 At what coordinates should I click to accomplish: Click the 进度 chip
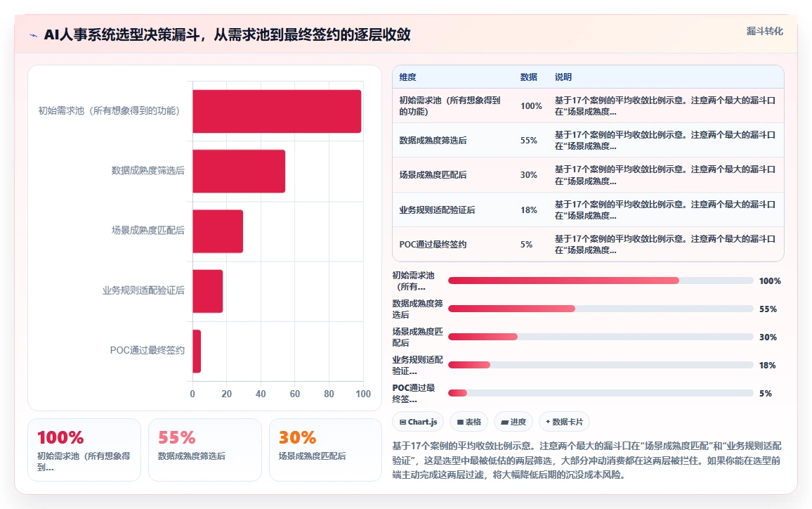click(x=513, y=422)
